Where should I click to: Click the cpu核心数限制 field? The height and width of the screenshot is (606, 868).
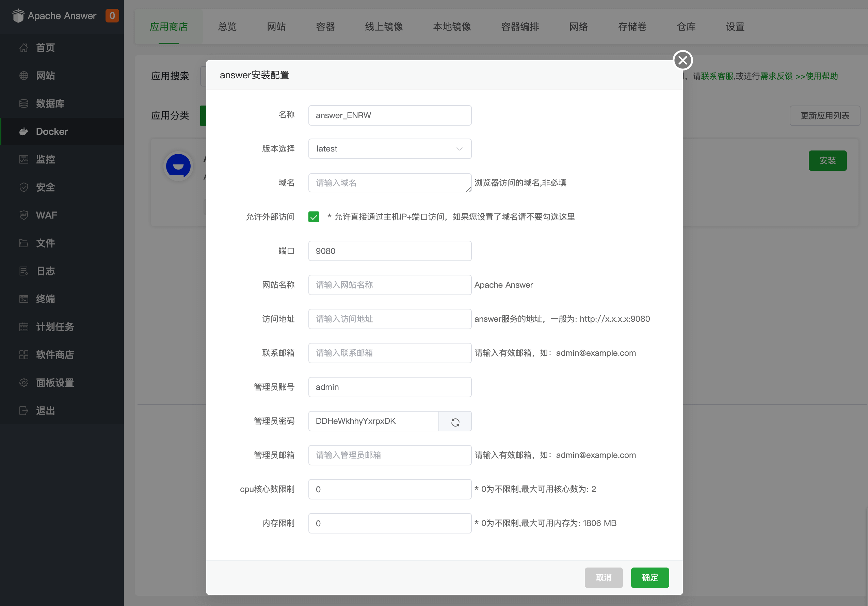point(390,489)
